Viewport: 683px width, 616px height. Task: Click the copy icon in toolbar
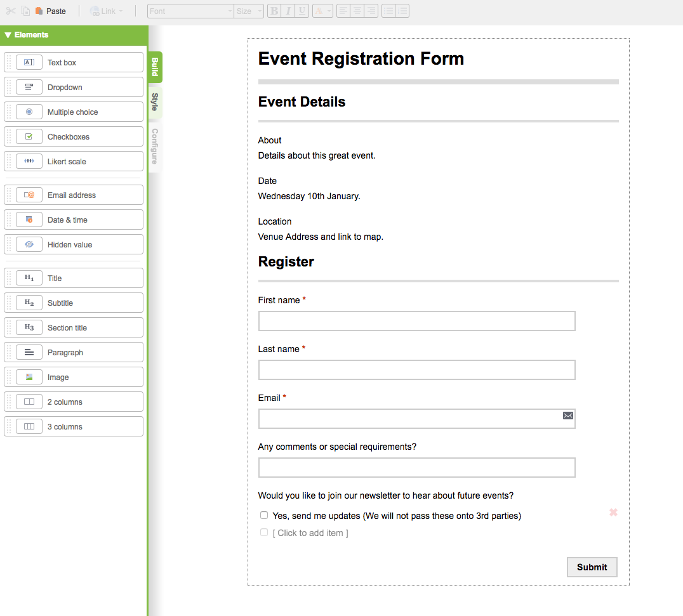(25, 11)
